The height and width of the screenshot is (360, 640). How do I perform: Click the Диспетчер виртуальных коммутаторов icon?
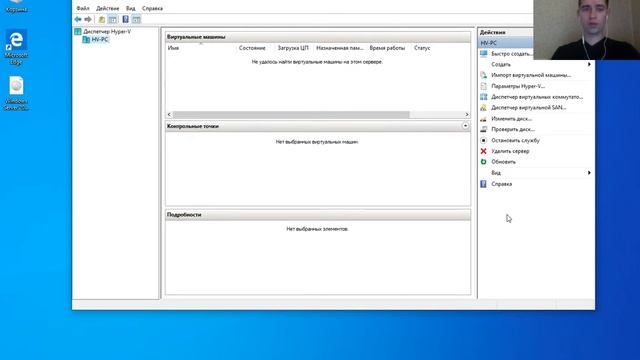(x=484, y=97)
